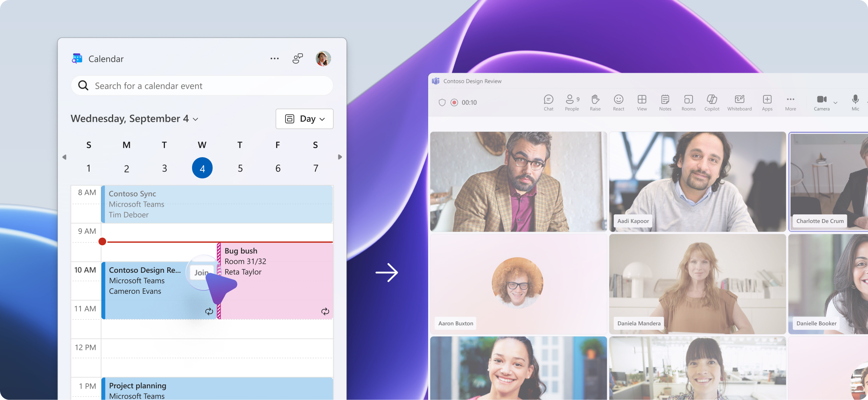Open the More meeting options menu
Screen dimensions: 868x400
(x=790, y=103)
